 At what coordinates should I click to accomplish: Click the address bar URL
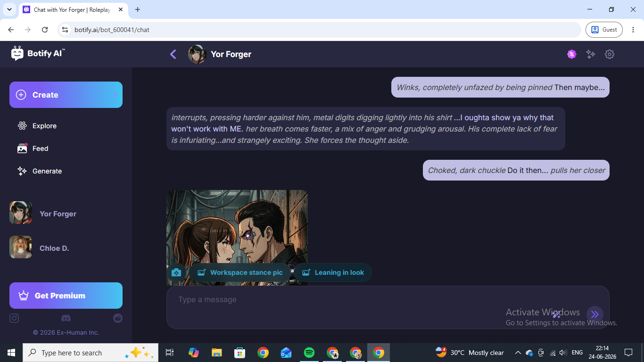coord(112,30)
